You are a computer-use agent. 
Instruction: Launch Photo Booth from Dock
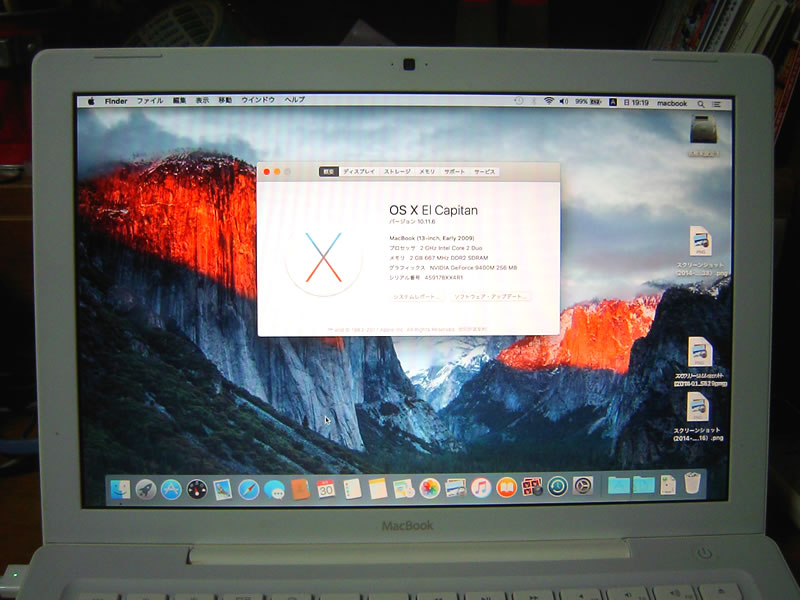(x=532, y=487)
